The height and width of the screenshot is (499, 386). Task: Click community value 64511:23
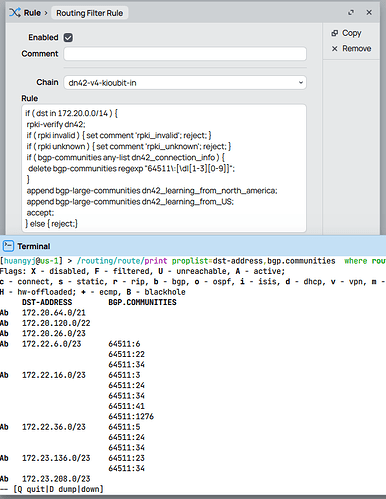127,458
